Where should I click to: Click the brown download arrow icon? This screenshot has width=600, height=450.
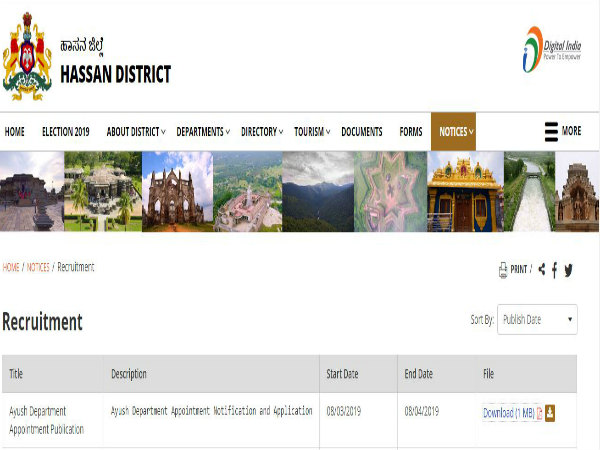(x=550, y=413)
